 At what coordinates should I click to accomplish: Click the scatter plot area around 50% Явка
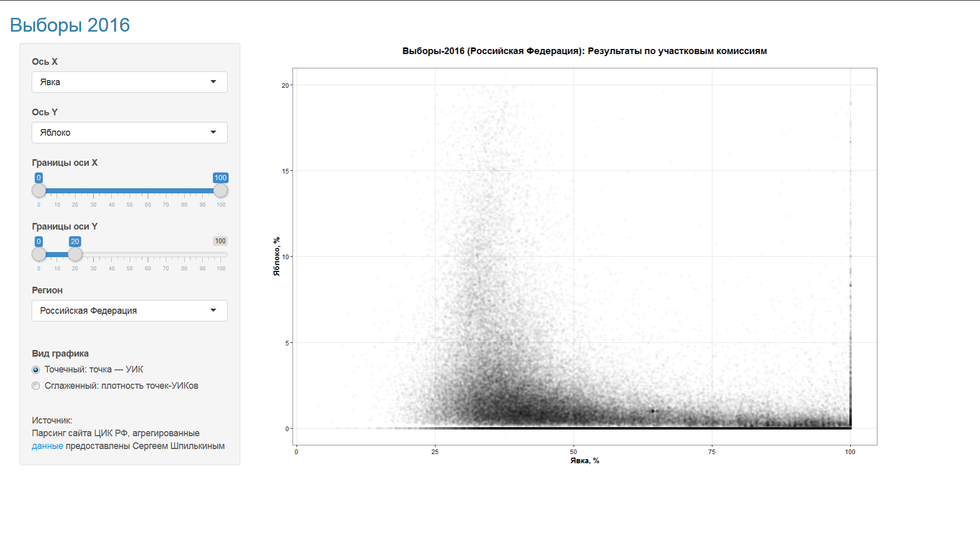(x=574, y=255)
